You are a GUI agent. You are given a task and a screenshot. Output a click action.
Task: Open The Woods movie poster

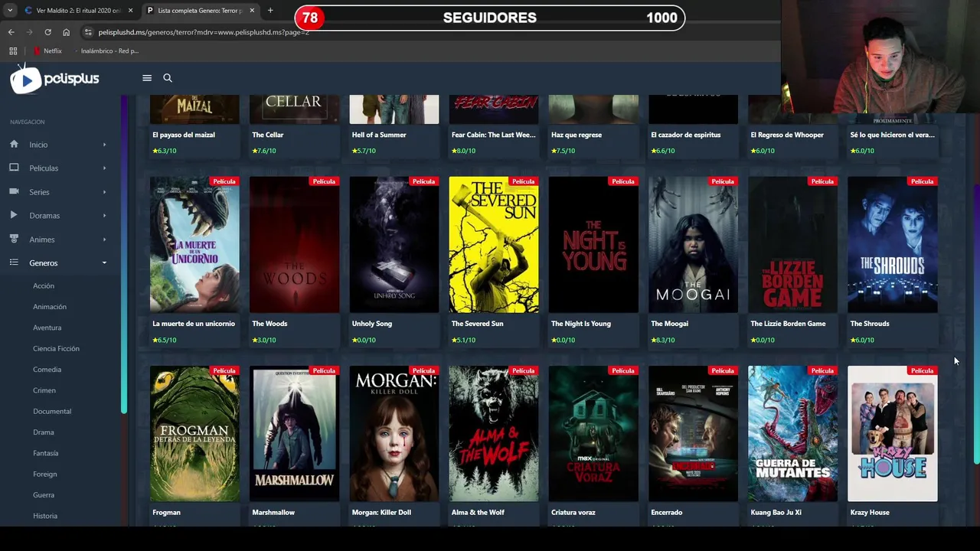tap(294, 245)
